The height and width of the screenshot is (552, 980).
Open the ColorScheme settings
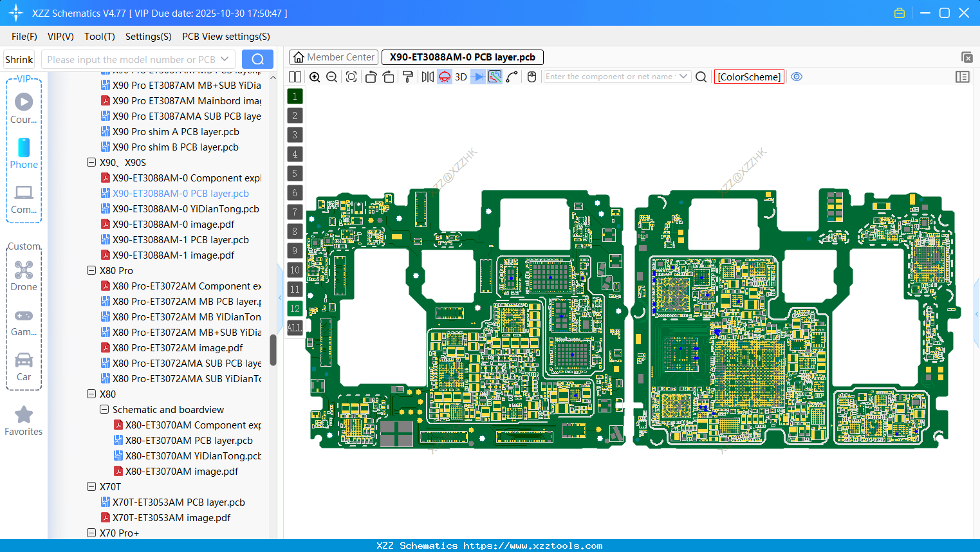(748, 77)
